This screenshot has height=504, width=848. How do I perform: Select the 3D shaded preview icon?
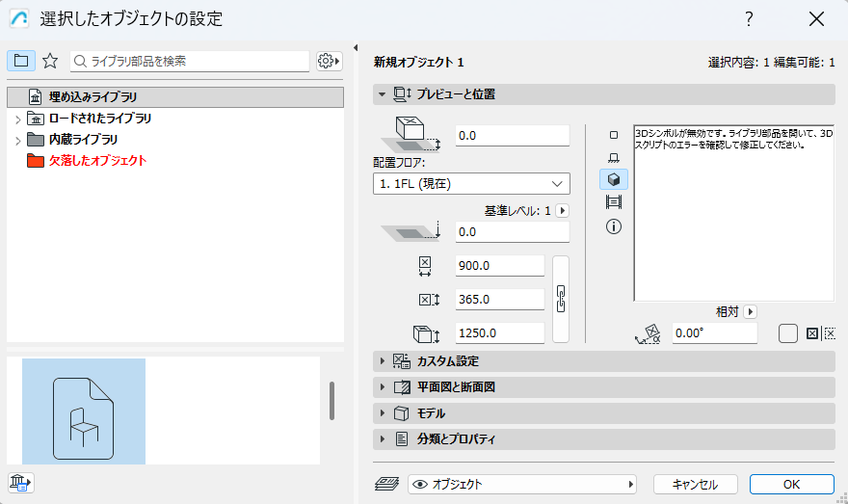tap(614, 179)
